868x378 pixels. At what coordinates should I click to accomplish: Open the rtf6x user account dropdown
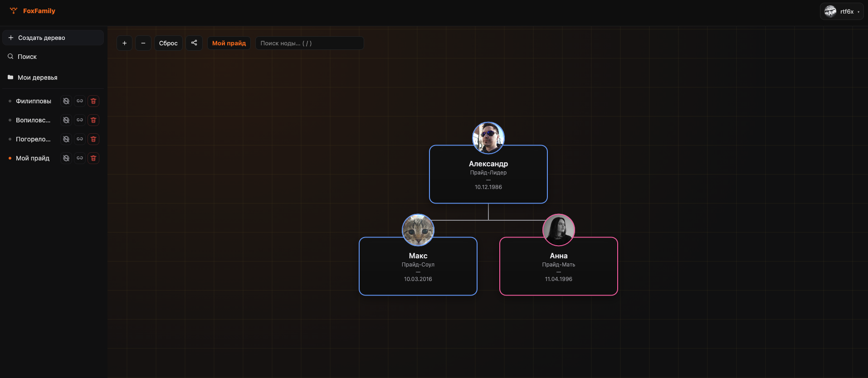pyautogui.click(x=842, y=12)
